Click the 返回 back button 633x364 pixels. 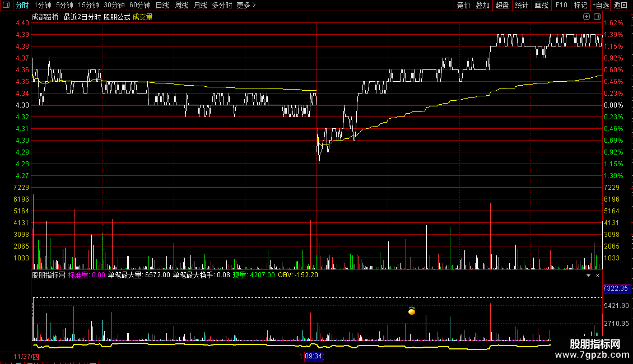[x=621, y=5]
